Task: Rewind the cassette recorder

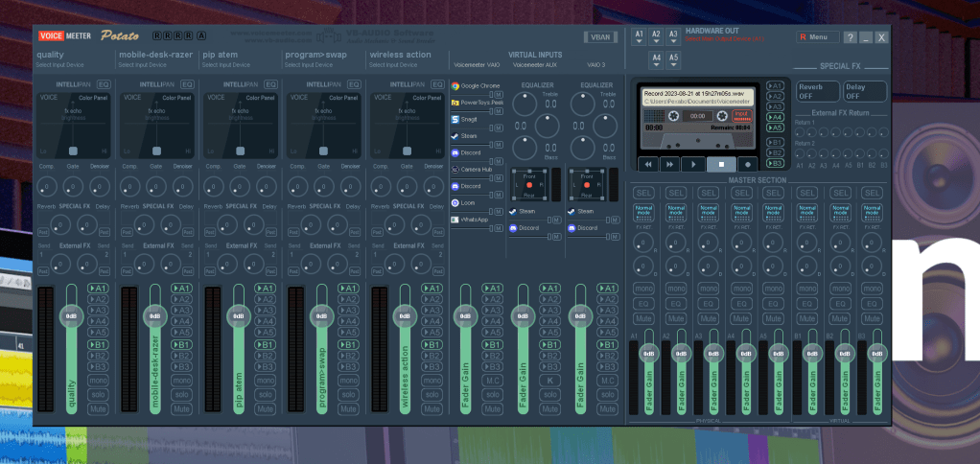Action: [649, 164]
